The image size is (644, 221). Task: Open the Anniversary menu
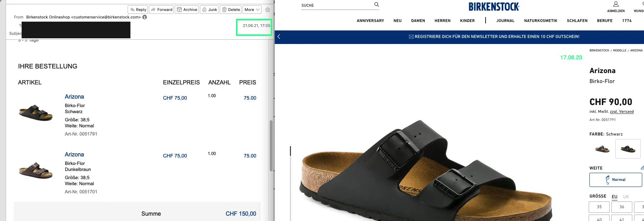coord(370,21)
